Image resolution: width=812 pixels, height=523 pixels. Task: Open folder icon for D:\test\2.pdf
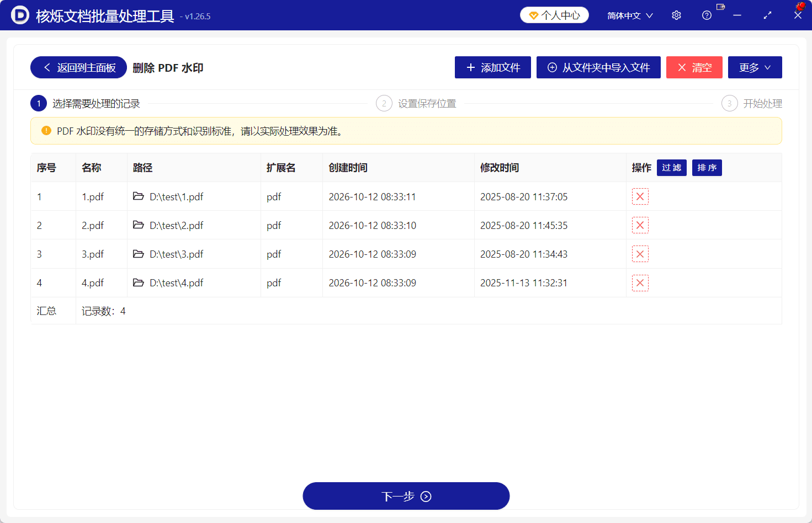139,225
